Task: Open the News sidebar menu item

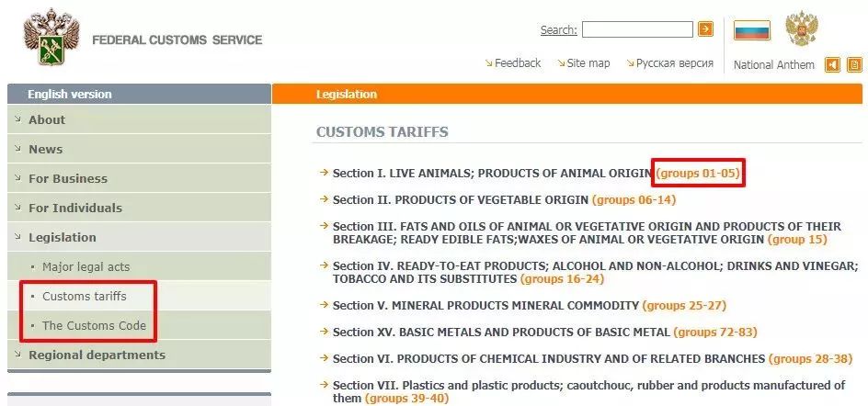Action: [x=139, y=149]
